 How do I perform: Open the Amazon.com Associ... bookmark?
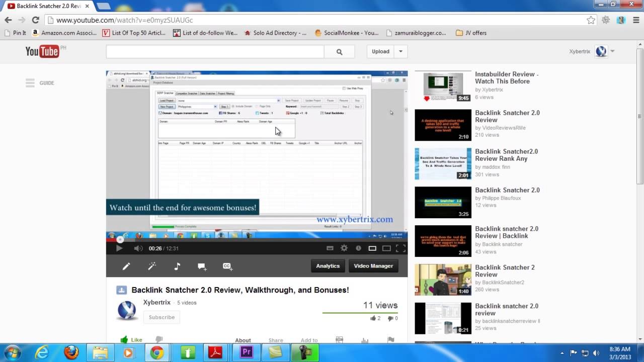[x=64, y=33]
